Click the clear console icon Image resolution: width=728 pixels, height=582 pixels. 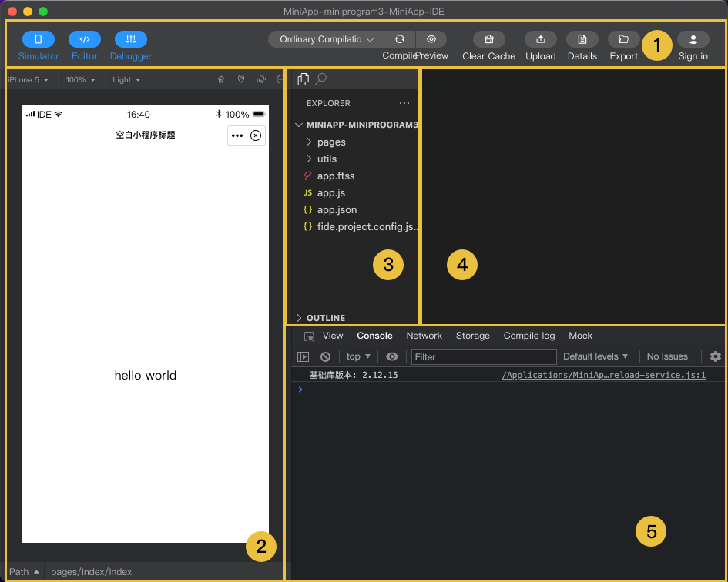pyautogui.click(x=325, y=356)
